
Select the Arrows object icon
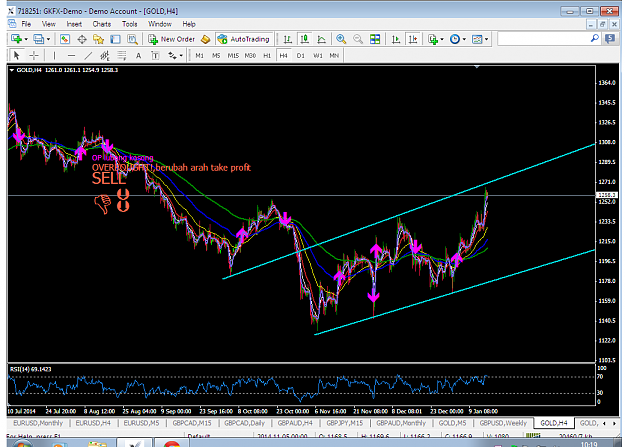click(x=172, y=55)
